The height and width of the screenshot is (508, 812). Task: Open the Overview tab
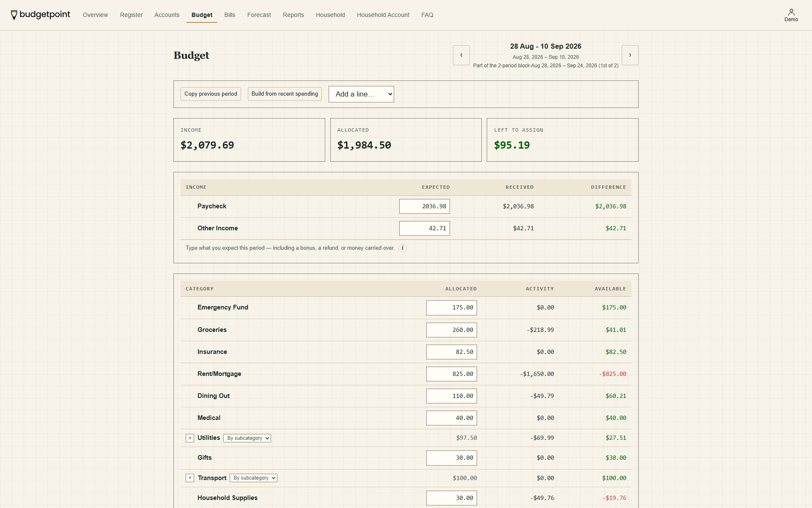(x=95, y=15)
